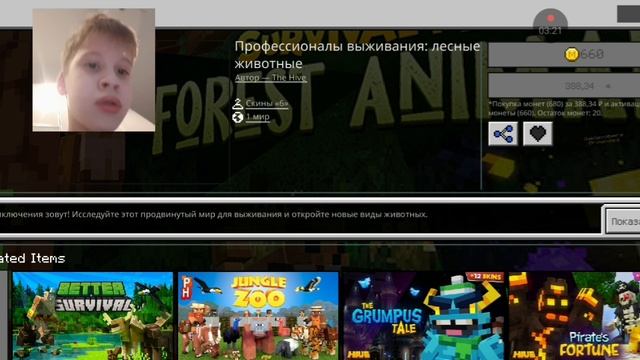Open author link 'Автор — The Hive'
The image size is (640, 360).
(x=271, y=78)
